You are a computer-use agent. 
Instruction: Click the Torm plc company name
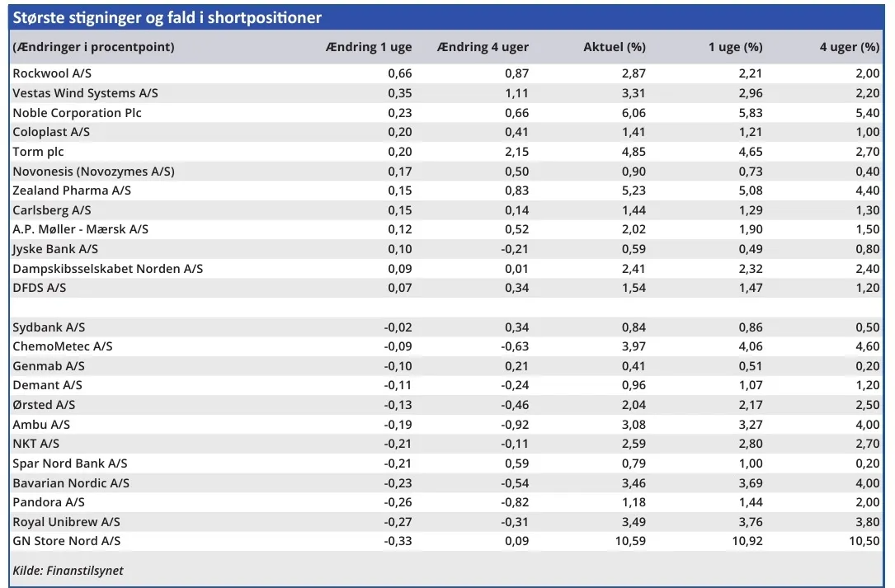[x=38, y=152]
